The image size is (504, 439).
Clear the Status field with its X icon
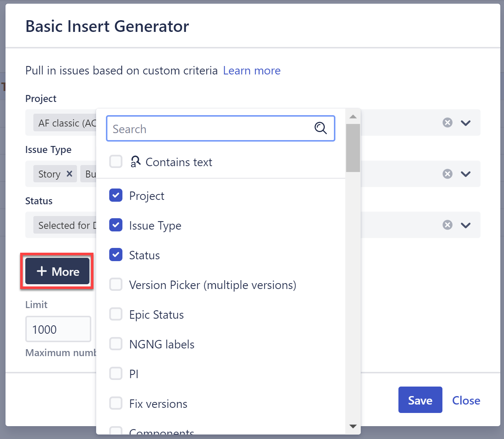click(447, 225)
